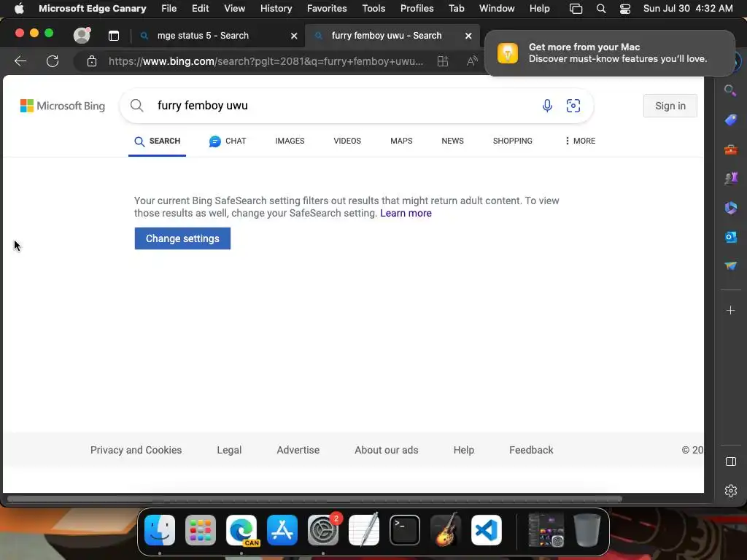747x560 pixels.
Task: Open About our ads link
Action: [x=387, y=450]
